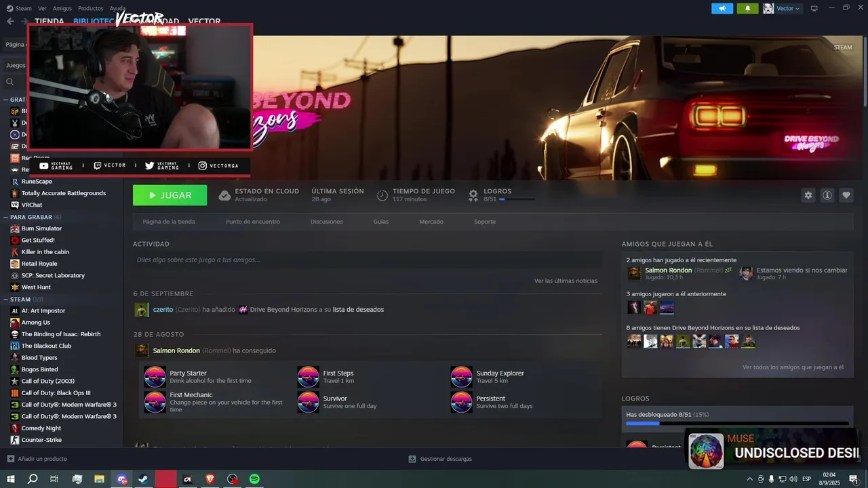This screenshot has height=488, width=868.
Task: Go to the TIENDA tab
Action: point(50,21)
